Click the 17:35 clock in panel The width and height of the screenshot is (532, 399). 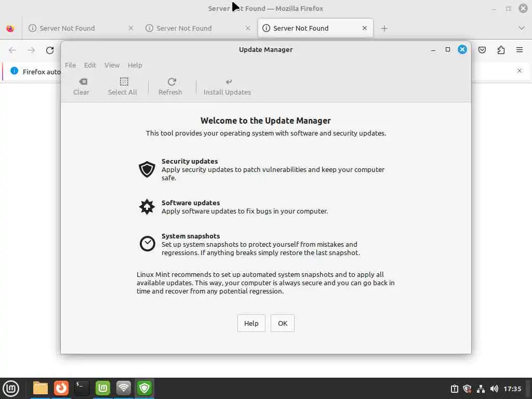pyautogui.click(x=512, y=389)
